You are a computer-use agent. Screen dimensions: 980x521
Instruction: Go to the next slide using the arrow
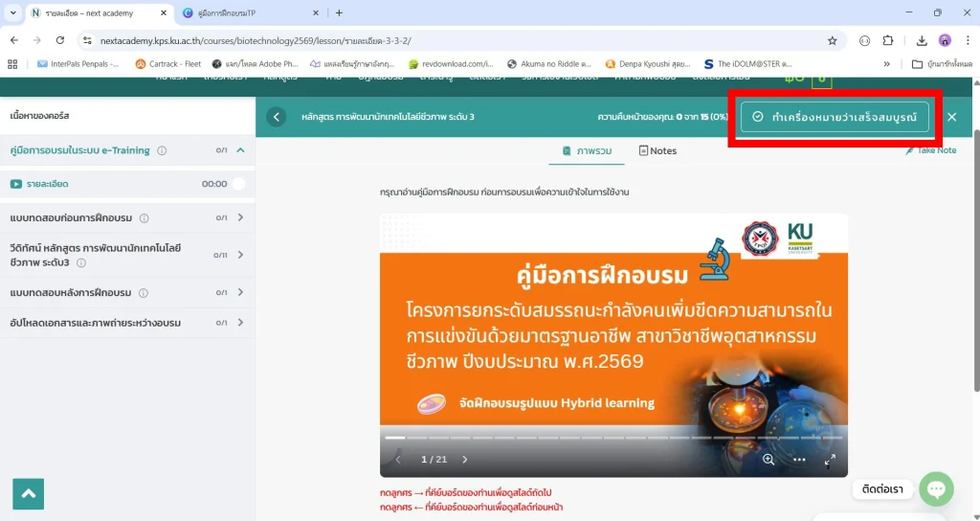pyautogui.click(x=465, y=460)
